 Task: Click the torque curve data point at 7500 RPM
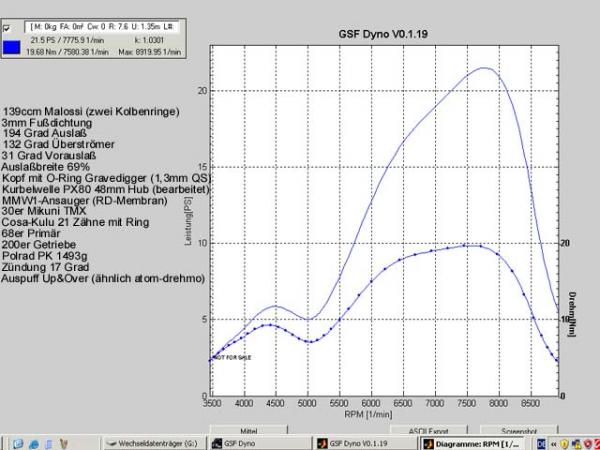coord(466,246)
